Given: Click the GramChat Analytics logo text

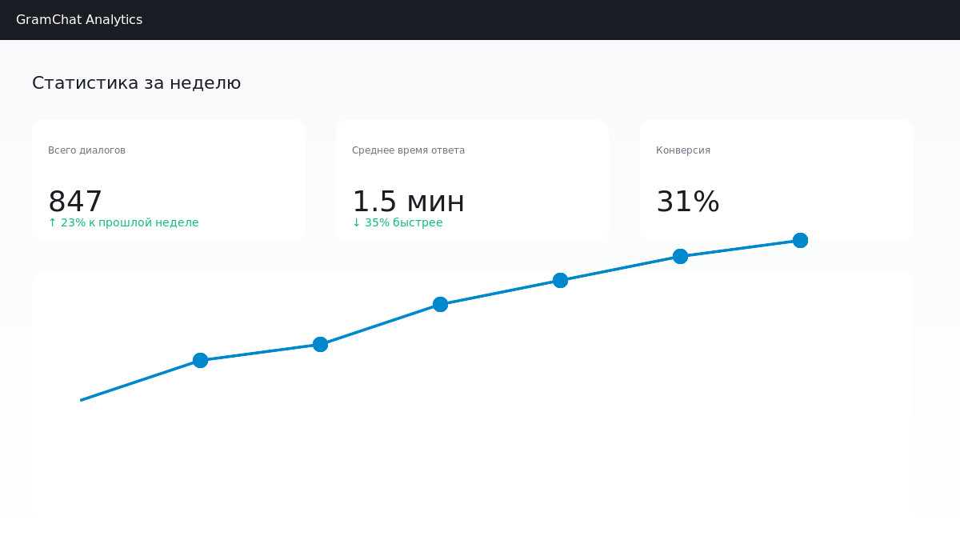Looking at the screenshot, I should click(x=79, y=19).
